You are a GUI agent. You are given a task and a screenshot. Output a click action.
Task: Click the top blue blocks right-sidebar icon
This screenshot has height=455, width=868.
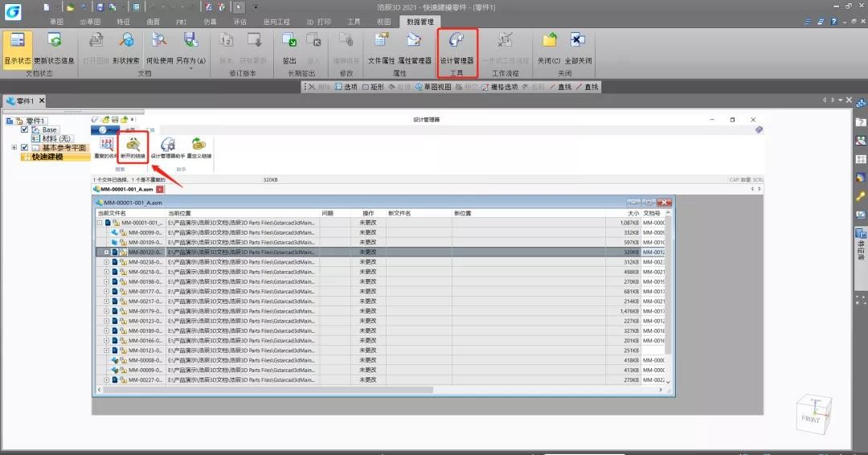[x=860, y=104]
